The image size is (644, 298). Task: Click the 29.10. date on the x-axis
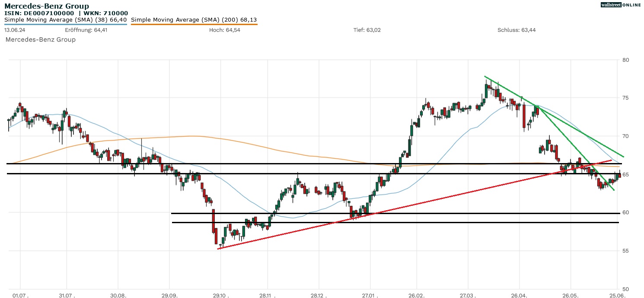point(220,295)
